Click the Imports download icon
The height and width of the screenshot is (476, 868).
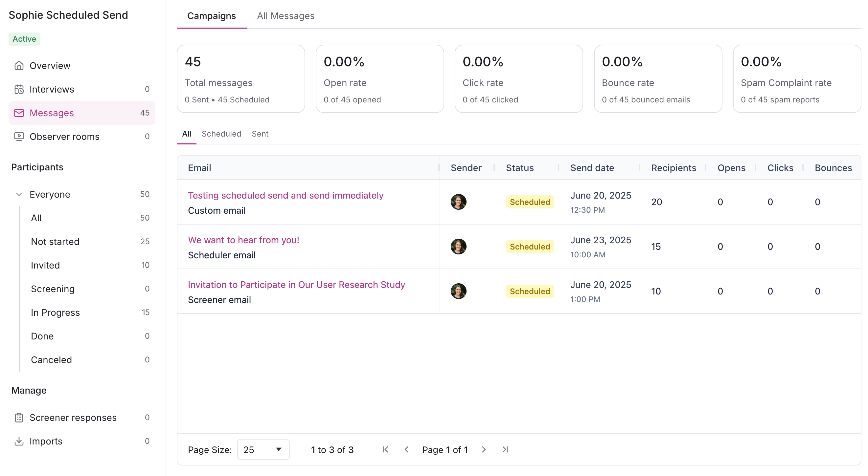coord(19,441)
